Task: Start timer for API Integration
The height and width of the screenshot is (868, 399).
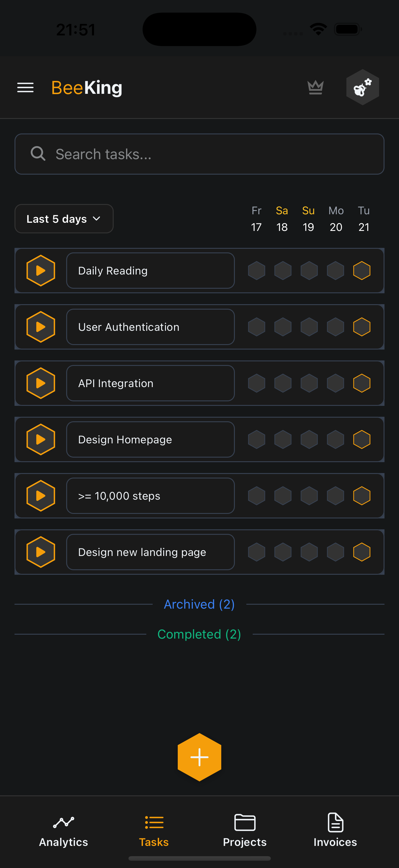Action: click(41, 383)
